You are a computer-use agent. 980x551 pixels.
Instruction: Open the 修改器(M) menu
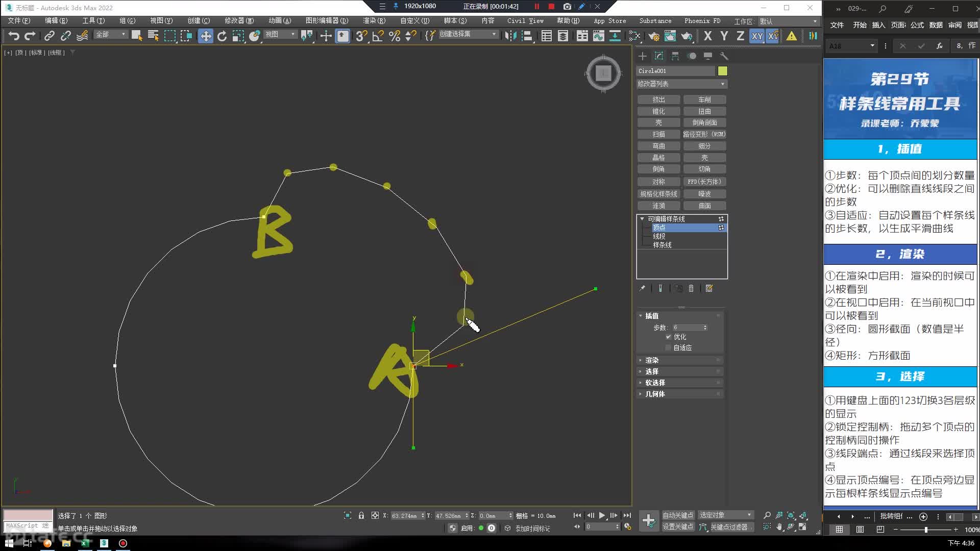coord(239,21)
